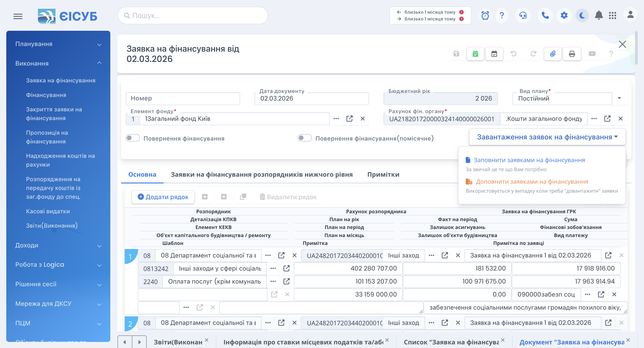Screen dimensions: 644x348
Task: Collapse Виконання sidebar section
Action: [x=58, y=64]
